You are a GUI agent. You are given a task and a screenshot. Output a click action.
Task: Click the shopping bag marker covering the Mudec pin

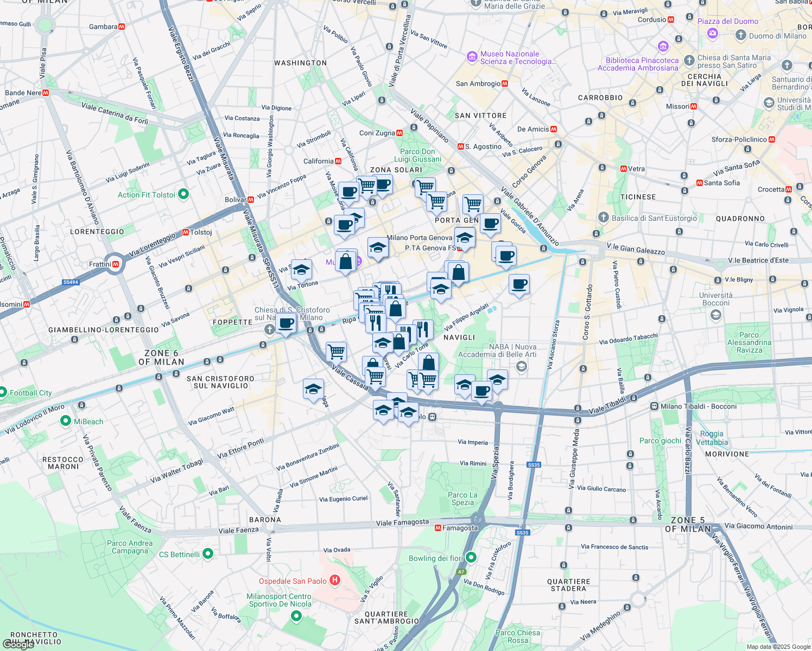(x=346, y=263)
